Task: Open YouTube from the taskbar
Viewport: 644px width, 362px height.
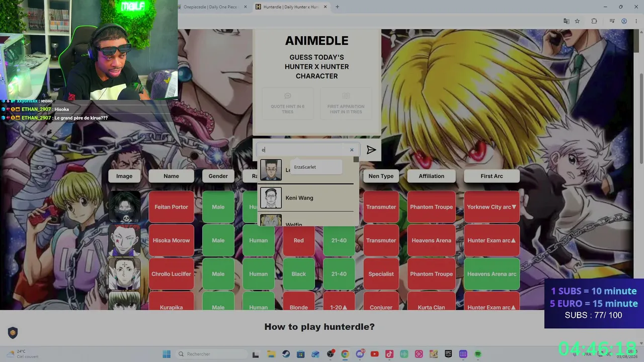Action: point(374,354)
